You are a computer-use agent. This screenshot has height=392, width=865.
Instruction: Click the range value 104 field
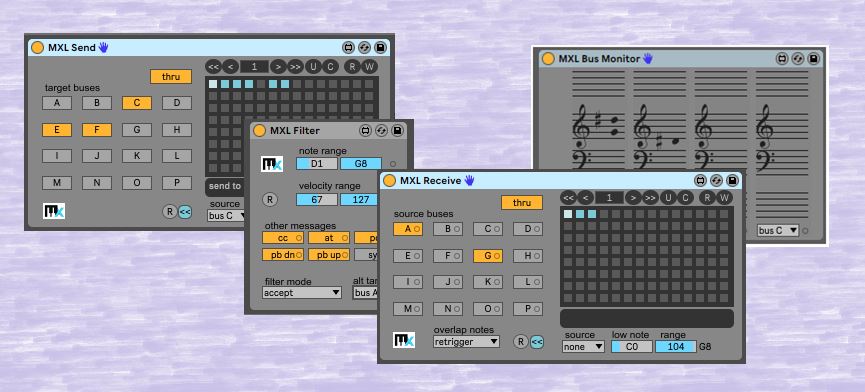pos(676,347)
